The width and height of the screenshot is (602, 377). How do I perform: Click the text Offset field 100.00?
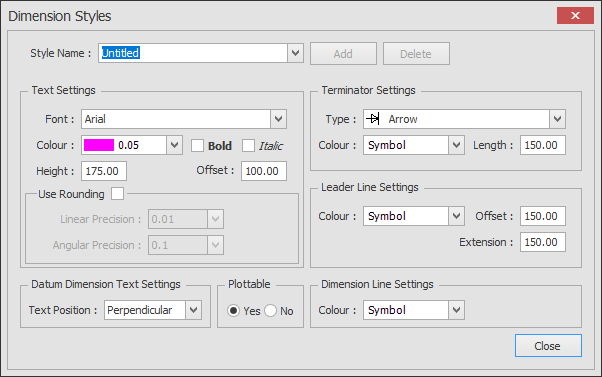click(x=264, y=171)
